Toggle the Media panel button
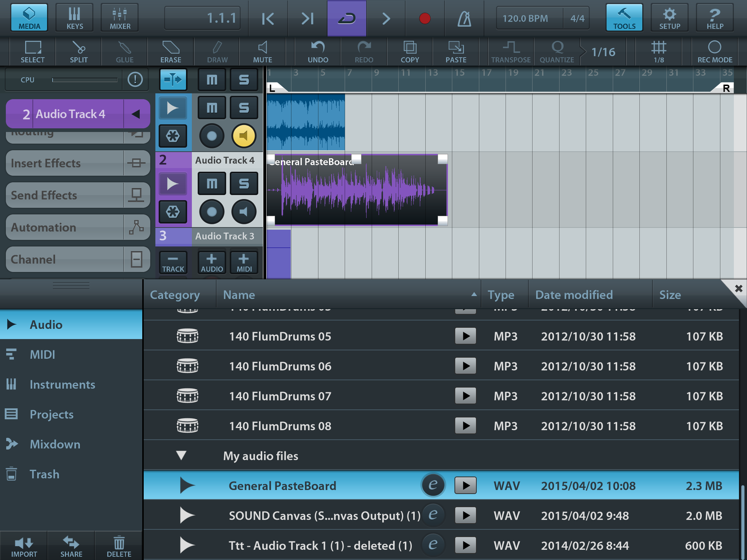Viewport: 747px width, 560px height. pos(29,17)
